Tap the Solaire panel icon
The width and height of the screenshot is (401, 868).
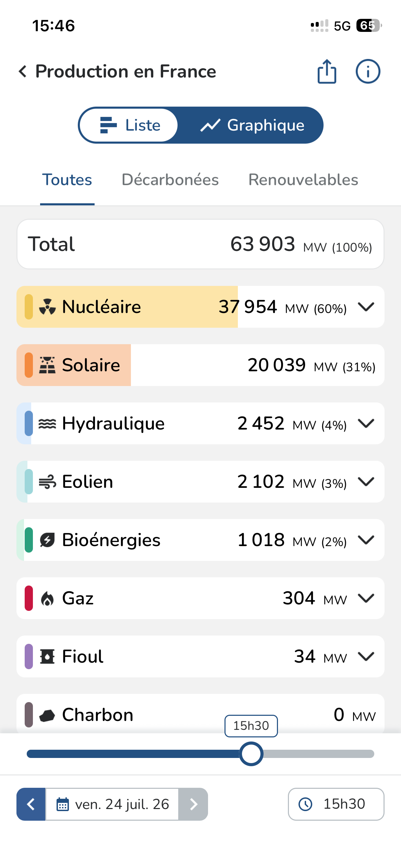pyautogui.click(x=47, y=365)
